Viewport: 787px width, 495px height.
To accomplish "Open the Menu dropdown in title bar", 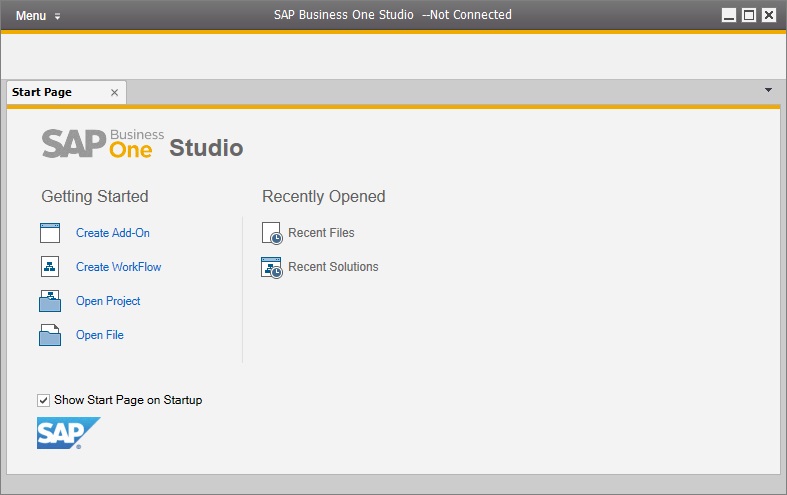I will pyautogui.click(x=38, y=15).
